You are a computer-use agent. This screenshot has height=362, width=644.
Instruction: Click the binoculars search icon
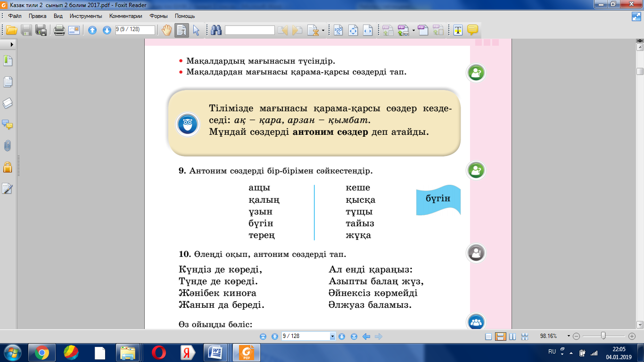[x=216, y=30]
